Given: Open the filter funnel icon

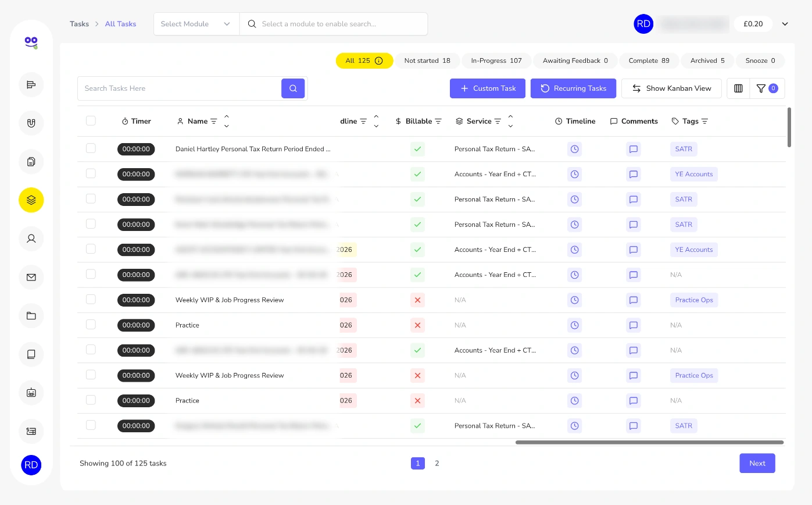Looking at the screenshot, I should pos(767,88).
